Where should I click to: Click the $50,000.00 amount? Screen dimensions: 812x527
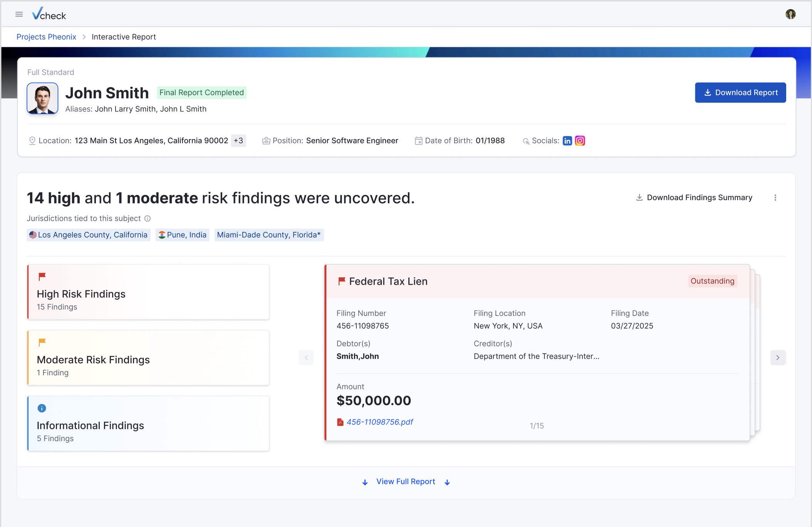(374, 401)
